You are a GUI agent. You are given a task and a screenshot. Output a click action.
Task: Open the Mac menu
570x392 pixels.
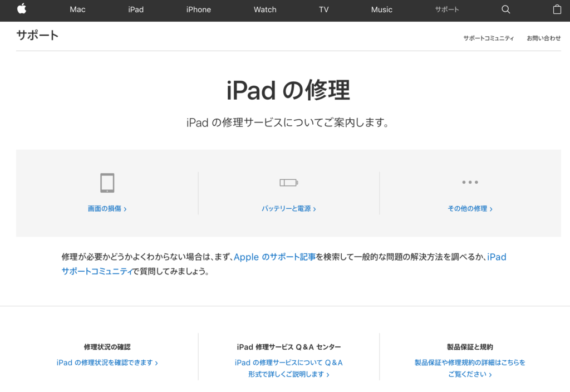click(x=77, y=10)
